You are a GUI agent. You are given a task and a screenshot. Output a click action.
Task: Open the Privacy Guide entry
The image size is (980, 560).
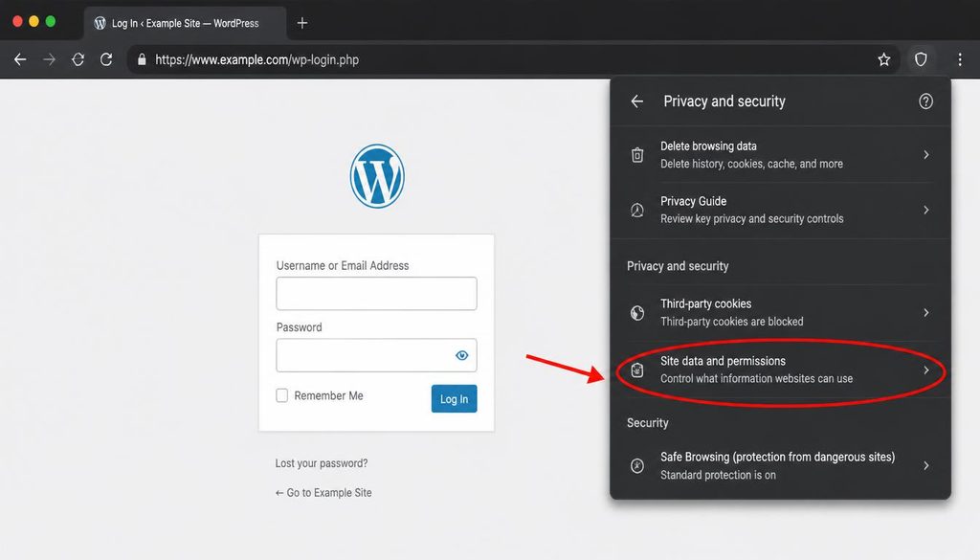point(780,210)
